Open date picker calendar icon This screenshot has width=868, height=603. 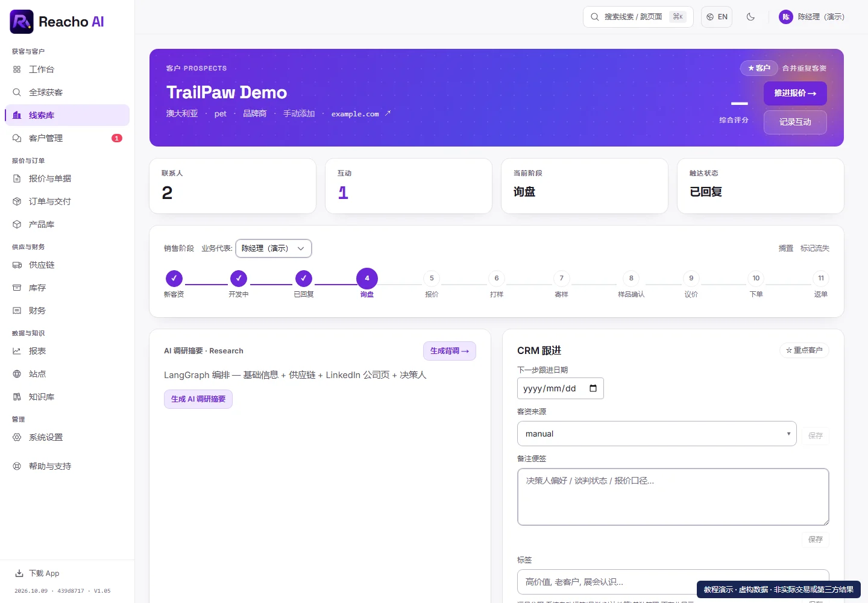(593, 388)
